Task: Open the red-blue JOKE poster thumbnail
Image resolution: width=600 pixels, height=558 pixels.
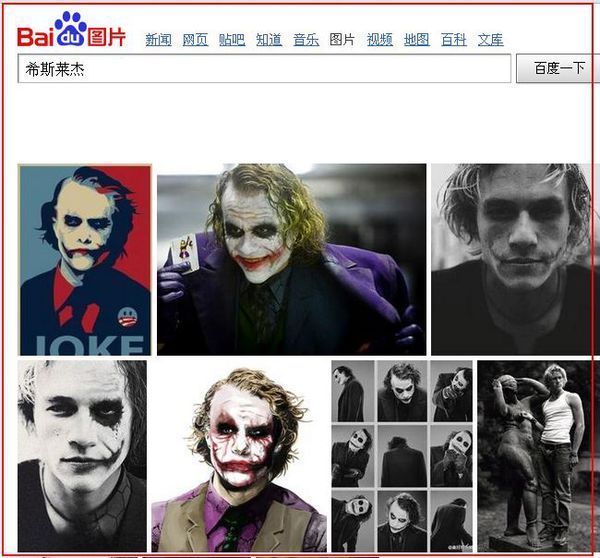Action: click(x=85, y=260)
